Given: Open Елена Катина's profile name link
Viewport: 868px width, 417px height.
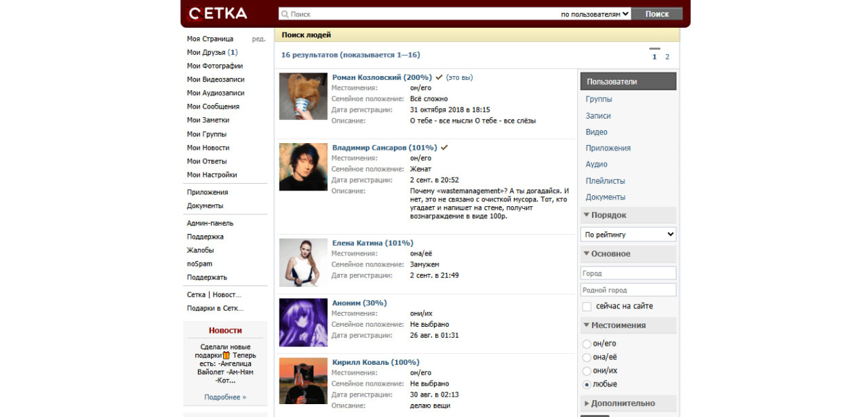Looking at the screenshot, I should click(x=372, y=243).
